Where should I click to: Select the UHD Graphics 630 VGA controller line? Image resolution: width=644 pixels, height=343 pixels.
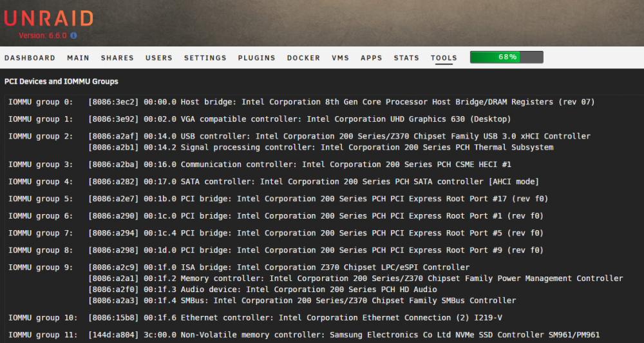pos(299,119)
